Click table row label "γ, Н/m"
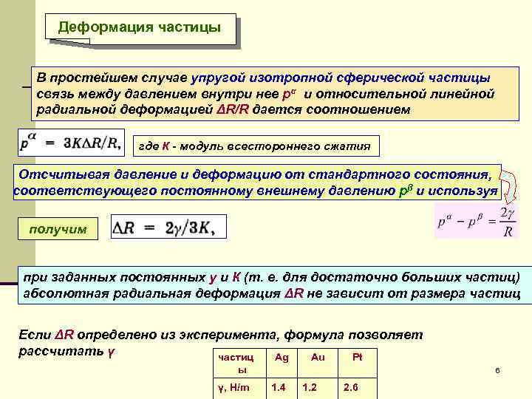The image size is (532, 399). [x=233, y=387]
